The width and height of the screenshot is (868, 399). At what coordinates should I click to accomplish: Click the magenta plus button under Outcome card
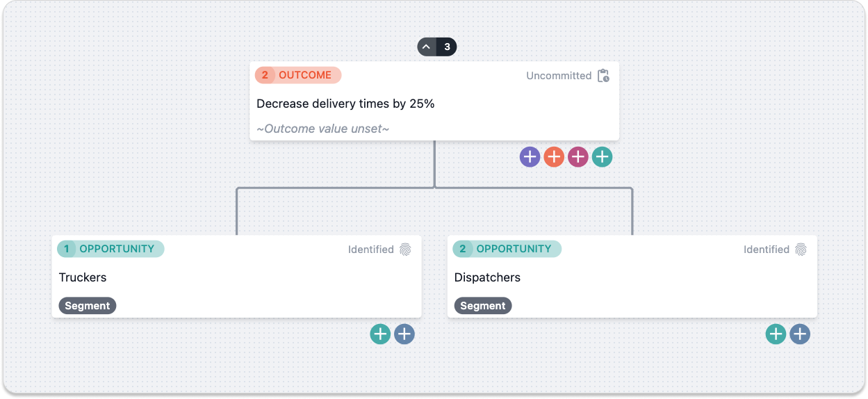578,157
